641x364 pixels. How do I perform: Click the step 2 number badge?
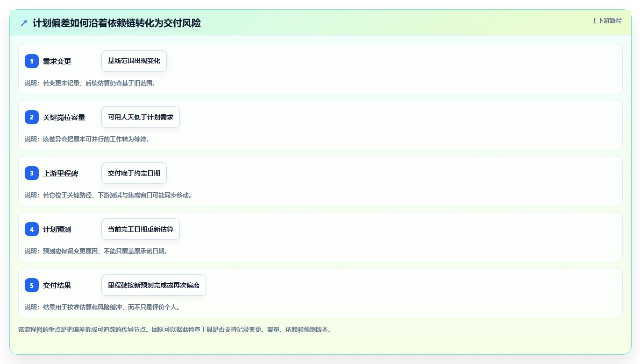(32, 117)
